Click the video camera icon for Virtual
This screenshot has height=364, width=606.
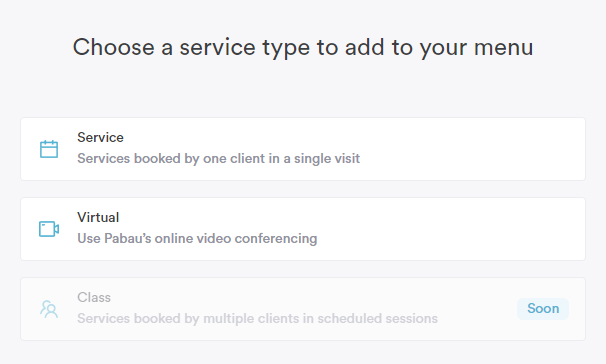tap(49, 229)
